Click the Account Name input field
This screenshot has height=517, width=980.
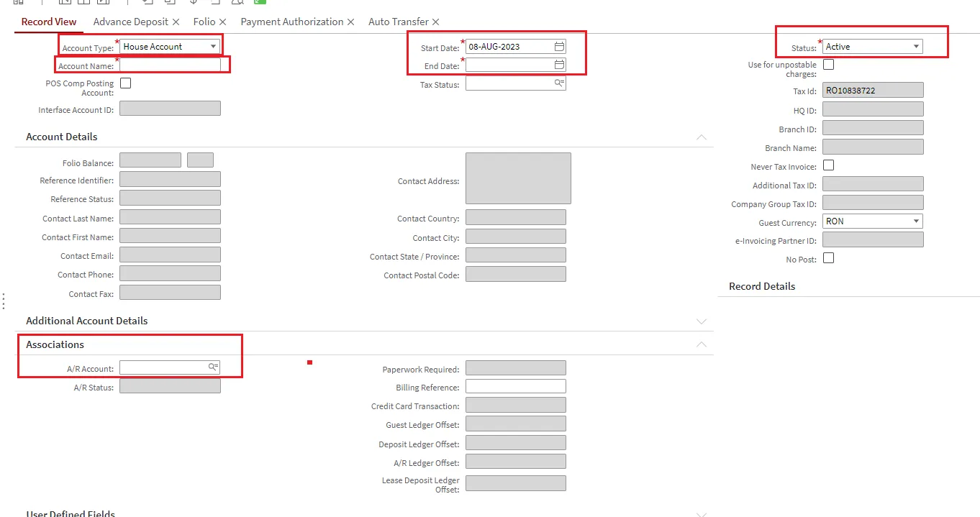pyautogui.click(x=170, y=65)
